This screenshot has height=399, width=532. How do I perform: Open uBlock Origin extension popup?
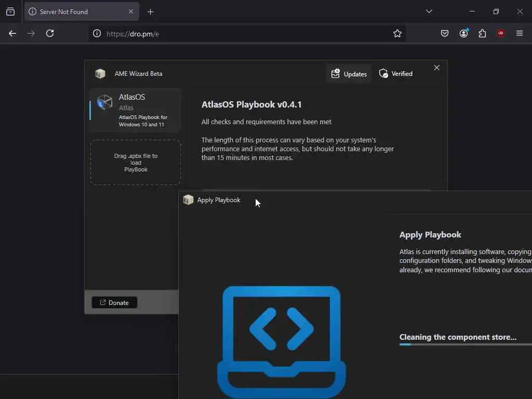[x=501, y=33]
